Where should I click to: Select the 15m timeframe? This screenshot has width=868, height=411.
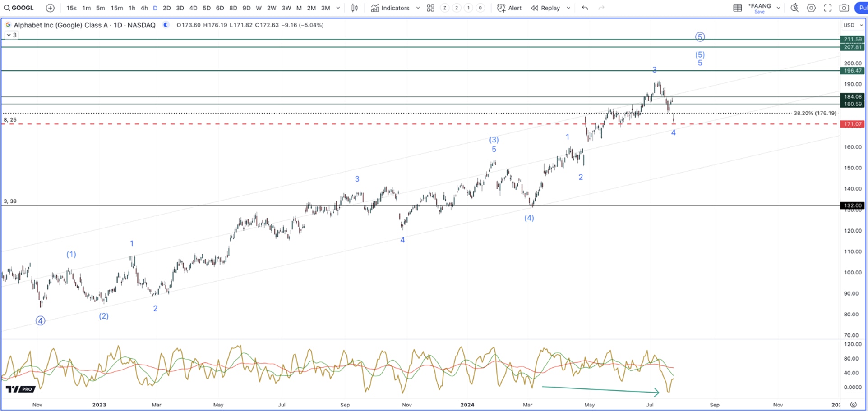(116, 8)
